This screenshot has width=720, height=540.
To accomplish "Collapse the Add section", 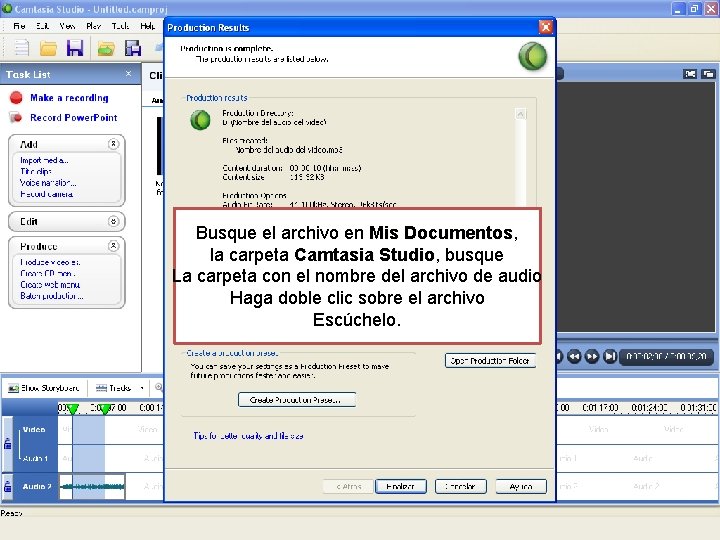I will (113, 144).
